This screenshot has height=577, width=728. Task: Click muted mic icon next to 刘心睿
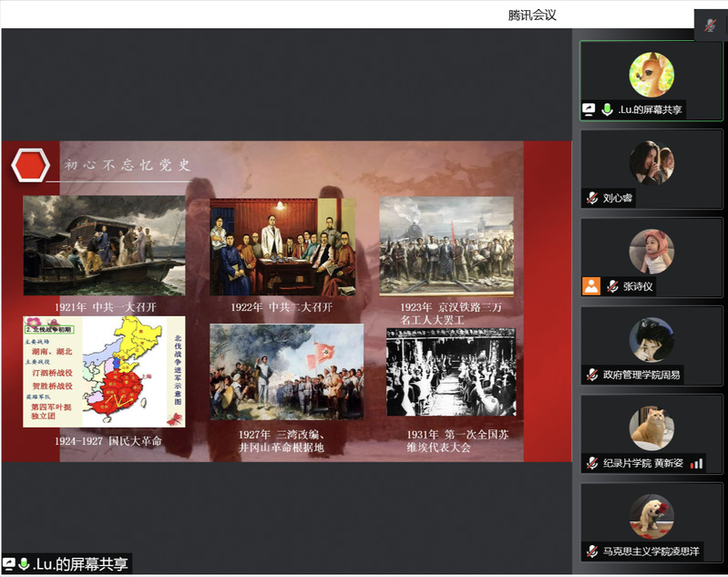tap(592, 198)
